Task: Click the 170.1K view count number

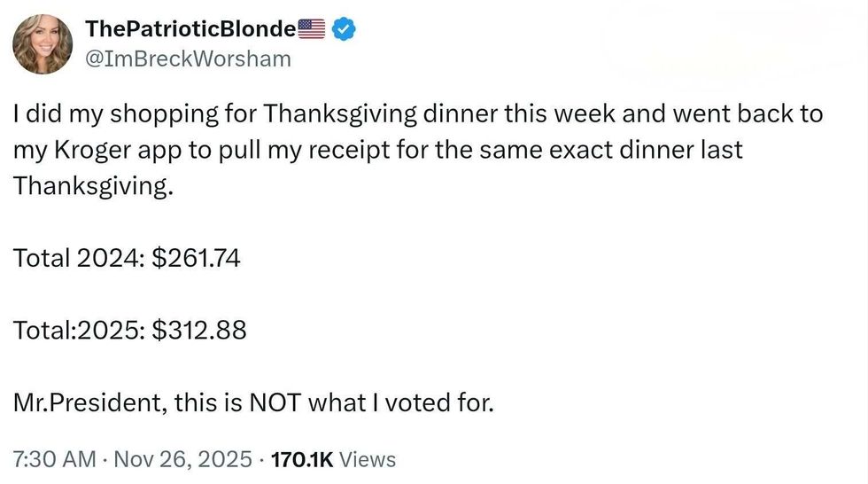Action: [x=301, y=459]
